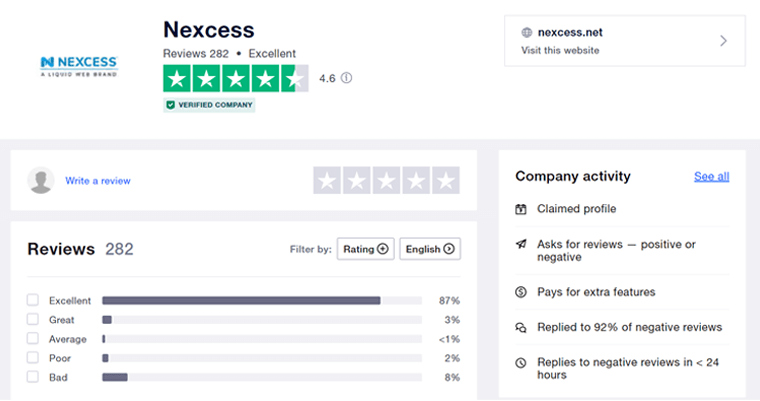
Task: Open the Rating filter dropdown
Action: click(x=366, y=249)
